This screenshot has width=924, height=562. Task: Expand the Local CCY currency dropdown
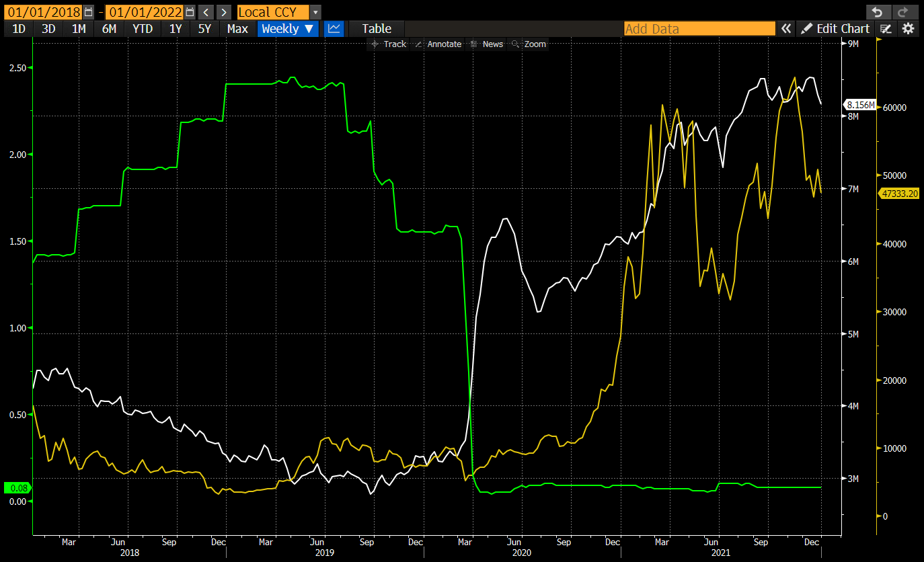tap(315, 12)
